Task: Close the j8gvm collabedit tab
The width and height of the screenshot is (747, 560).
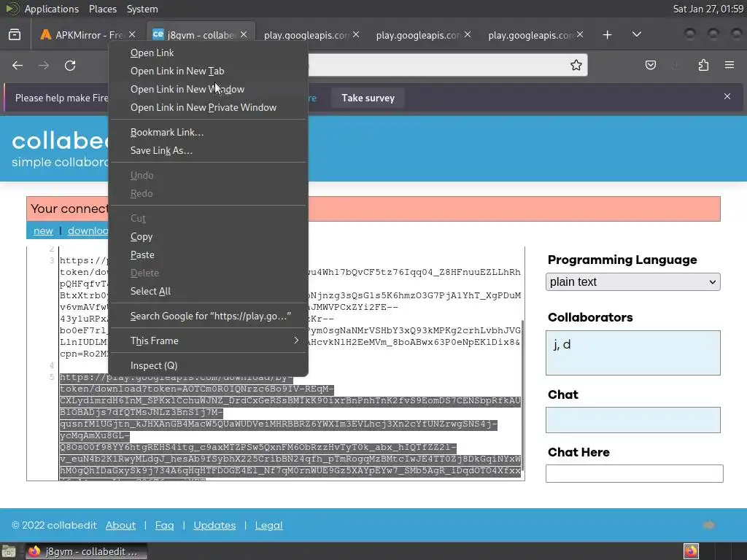Action: coord(244,34)
